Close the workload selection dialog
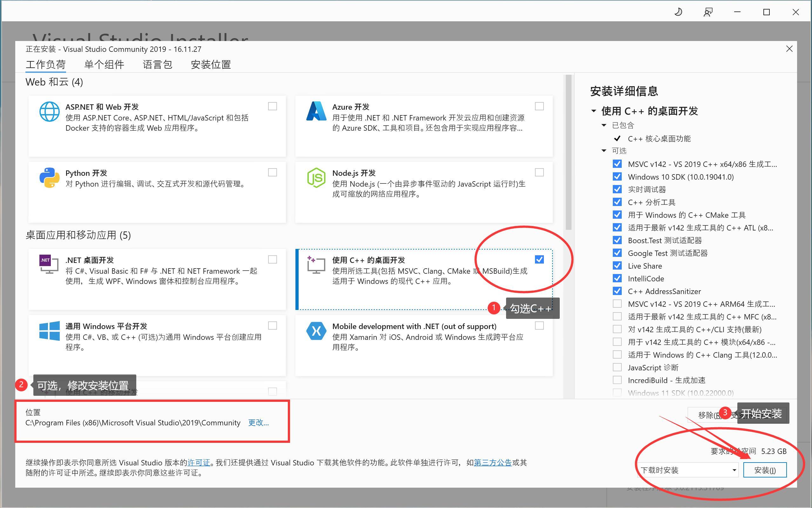This screenshot has height=508, width=812. click(x=789, y=49)
